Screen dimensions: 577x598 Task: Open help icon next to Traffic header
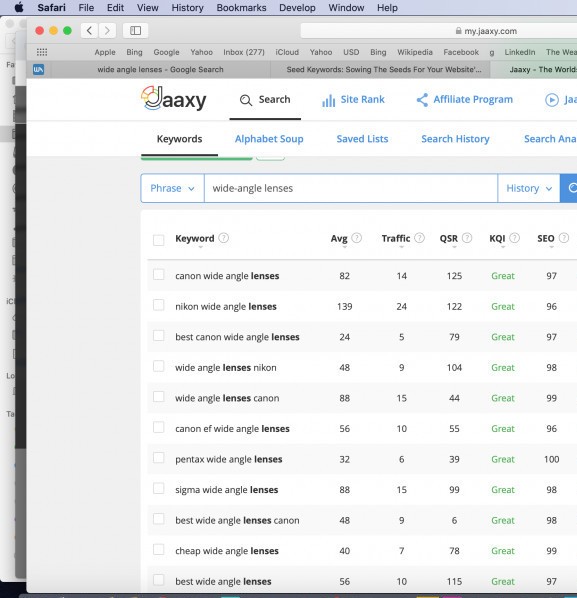(419, 238)
